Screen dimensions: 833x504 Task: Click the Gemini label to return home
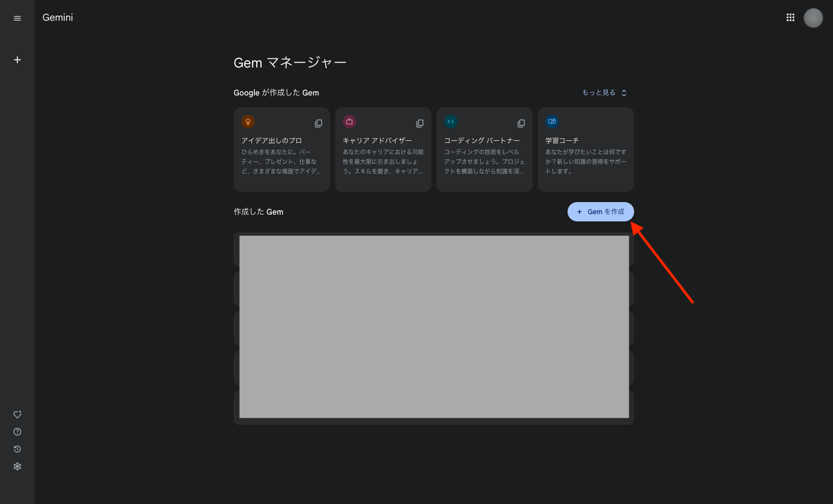click(57, 17)
